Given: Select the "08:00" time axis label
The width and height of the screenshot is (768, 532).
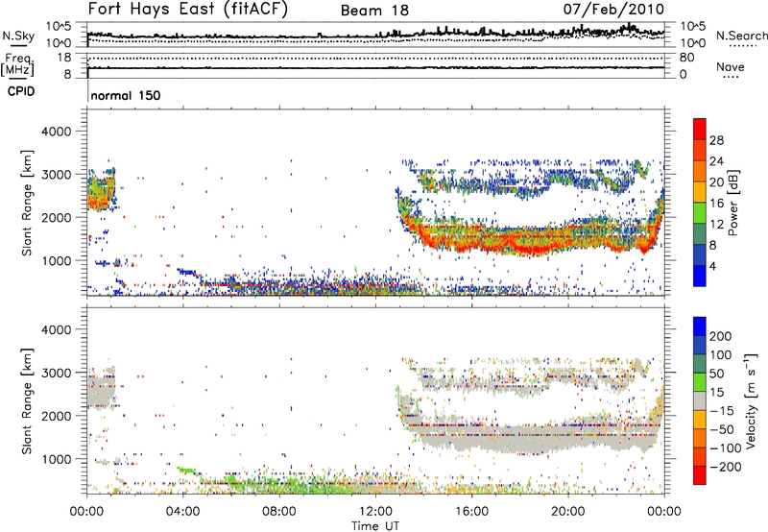Looking at the screenshot, I should point(279,512).
